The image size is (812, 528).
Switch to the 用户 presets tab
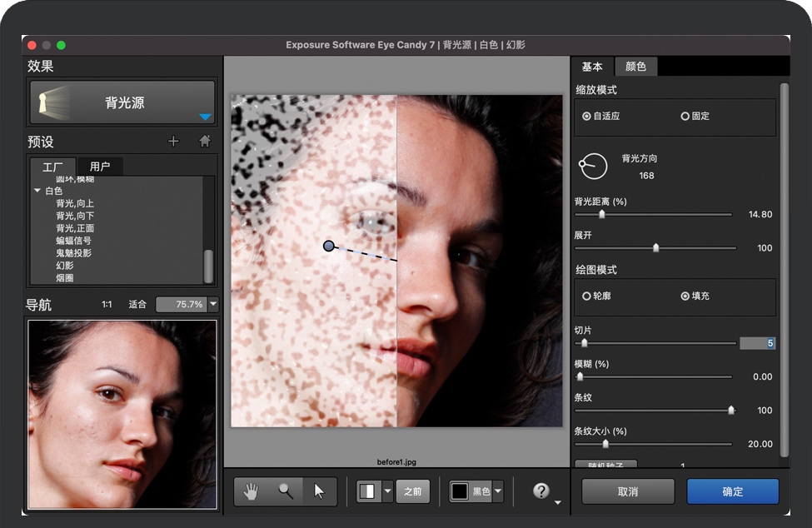coord(100,167)
